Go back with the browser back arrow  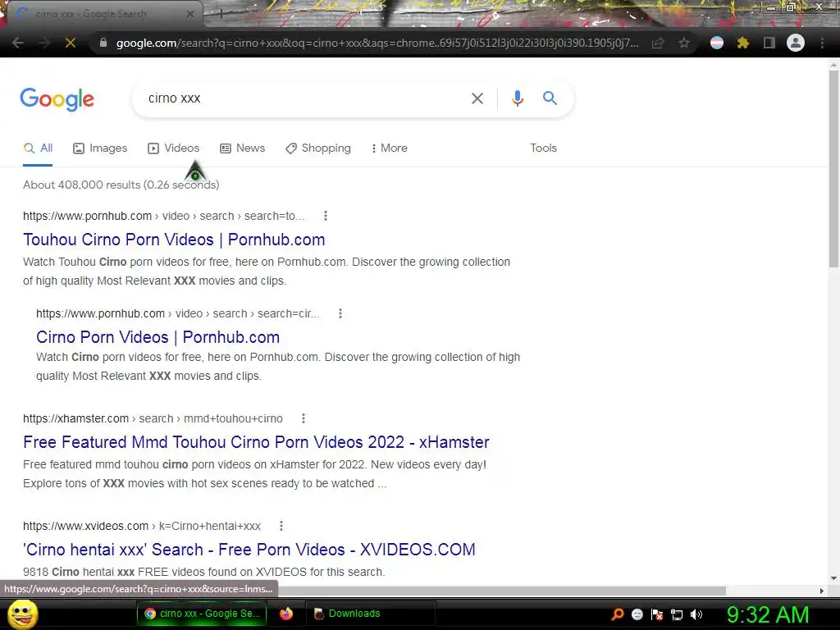[18, 43]
